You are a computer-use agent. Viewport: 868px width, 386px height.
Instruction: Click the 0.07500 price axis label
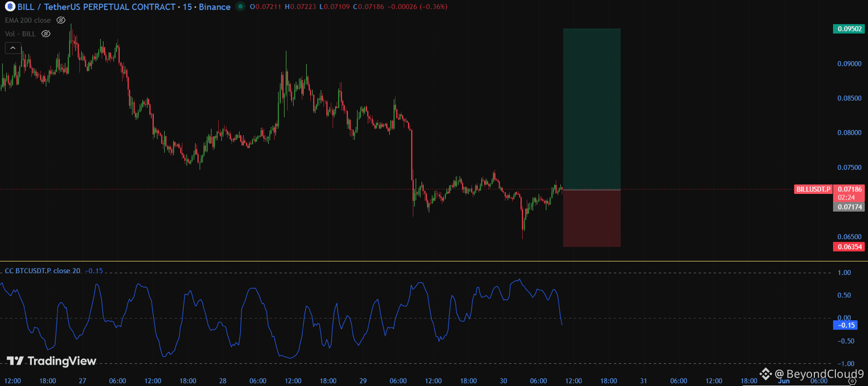[849, 167]
